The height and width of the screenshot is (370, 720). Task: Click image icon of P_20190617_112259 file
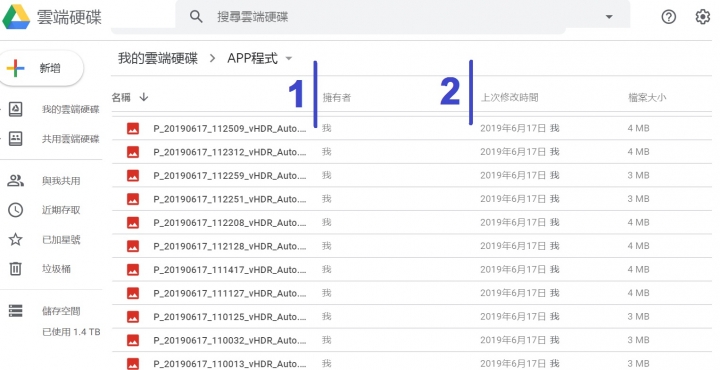[133, 176]
